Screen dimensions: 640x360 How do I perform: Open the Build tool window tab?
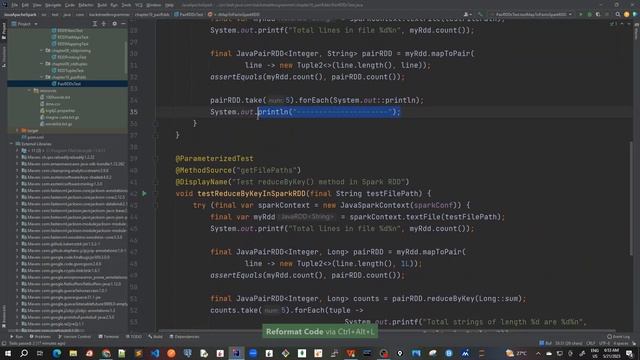pyautogui.click(x=156, y=337)
